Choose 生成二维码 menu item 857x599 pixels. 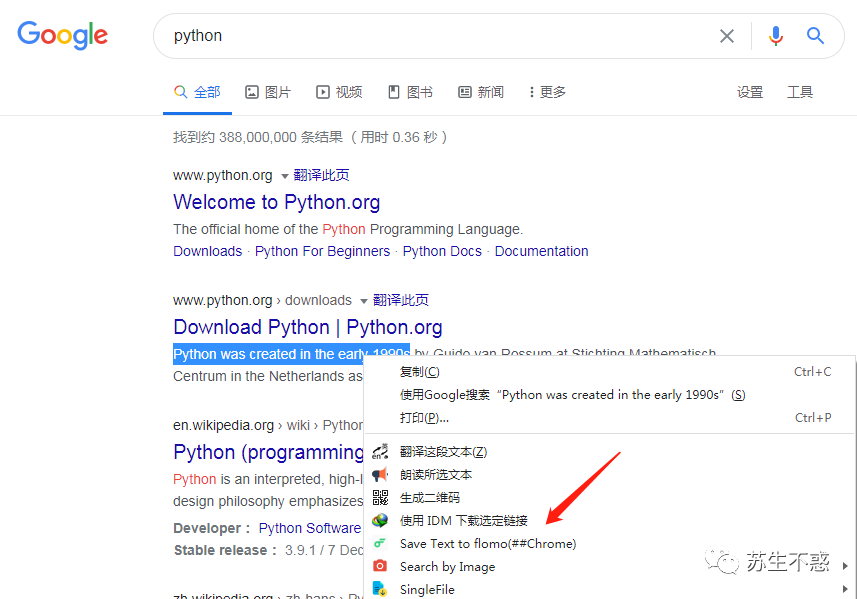click(610, 497)
